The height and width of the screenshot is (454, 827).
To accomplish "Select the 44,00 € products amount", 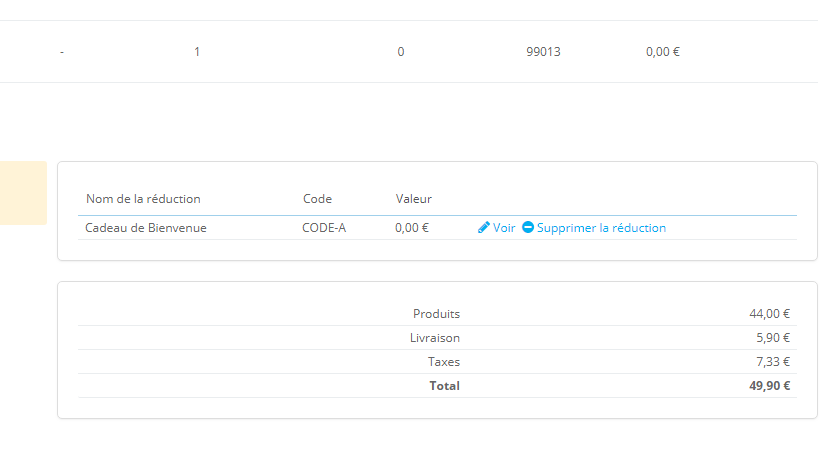I will click(x=769, y=314).
